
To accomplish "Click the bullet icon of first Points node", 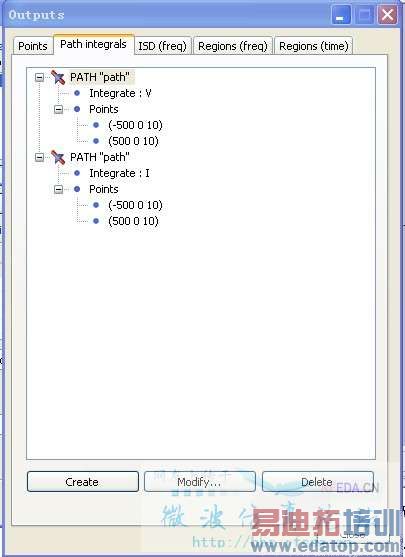I will click(77, 109).
